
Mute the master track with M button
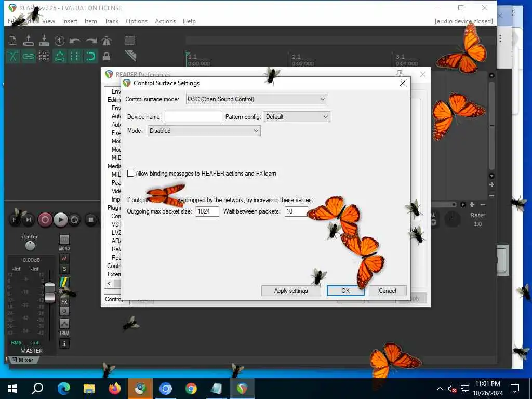(64, 258)
